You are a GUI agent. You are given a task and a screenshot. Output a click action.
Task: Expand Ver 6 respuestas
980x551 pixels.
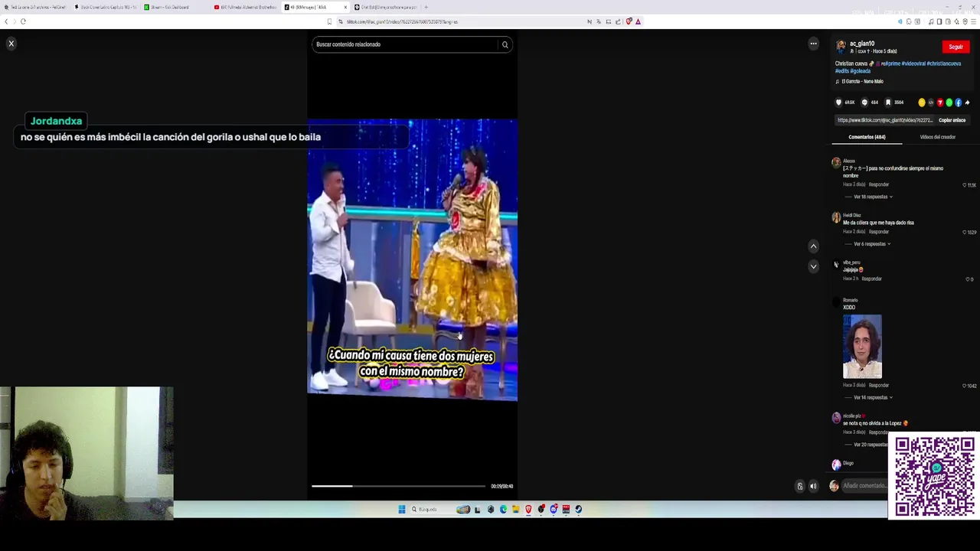tap(872, 244)
